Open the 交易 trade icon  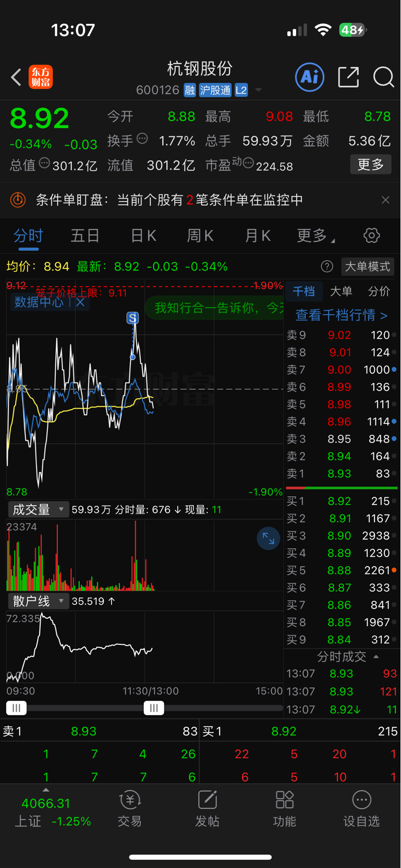tap(130, 809)
